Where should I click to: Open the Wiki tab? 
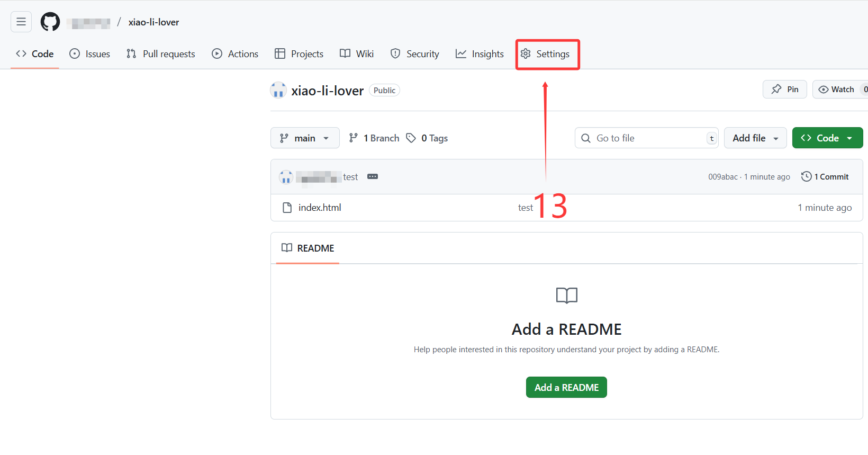357,53
